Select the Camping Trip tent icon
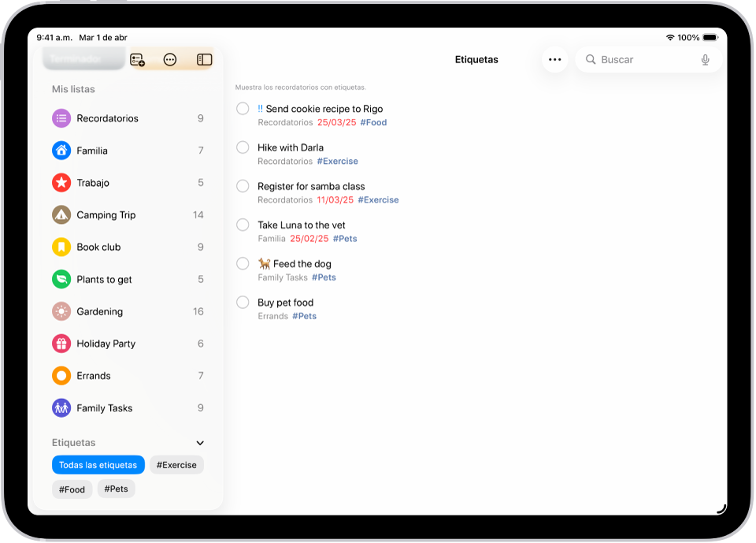Image resolution: width=756 pixels, height=543 pixels. [61, 214]
